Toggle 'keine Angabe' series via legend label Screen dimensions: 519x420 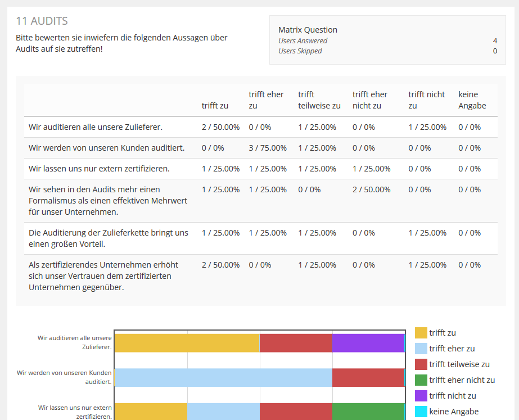pos(454,412)
